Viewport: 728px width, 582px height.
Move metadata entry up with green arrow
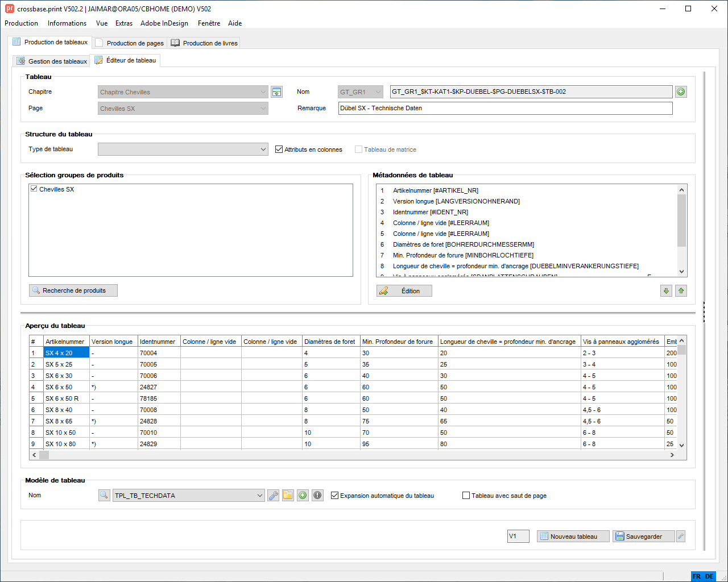pyautogui.click(x=681, y=291)
